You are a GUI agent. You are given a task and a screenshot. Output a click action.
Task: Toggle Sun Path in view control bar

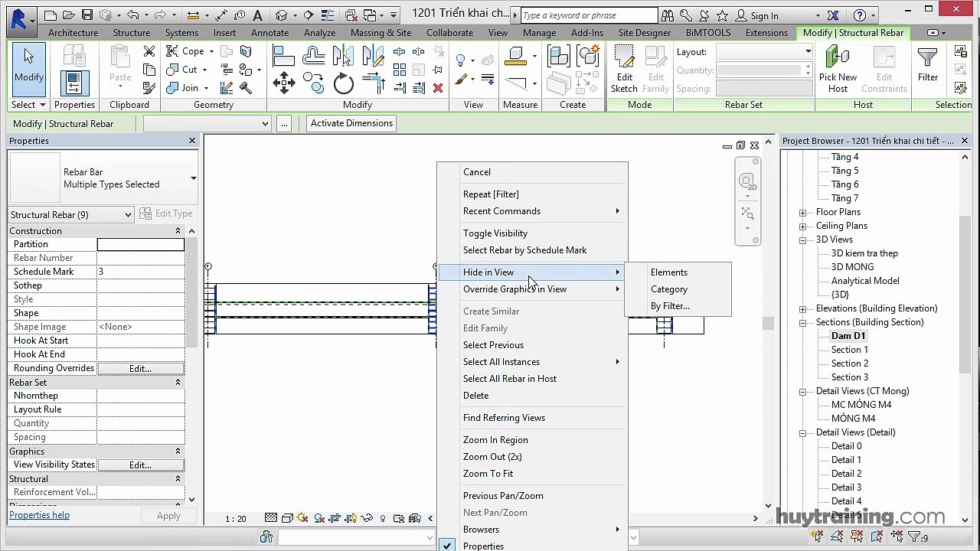[x=303, y=518]
